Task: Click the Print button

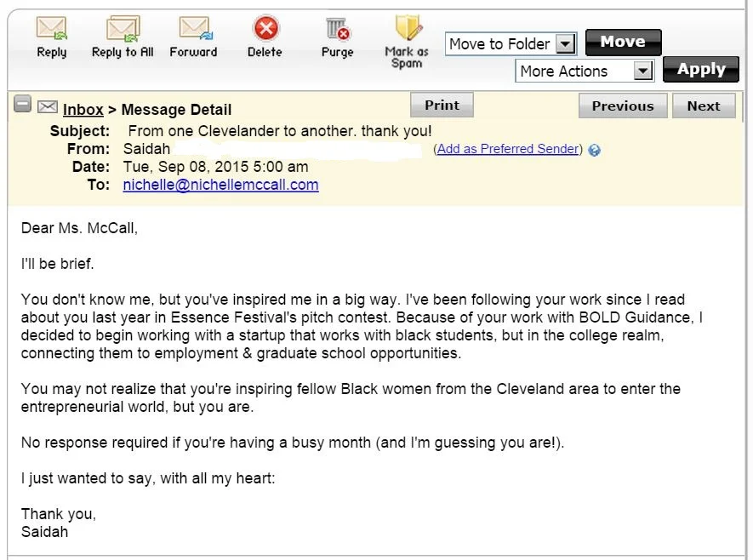Action: pos(442,106)
